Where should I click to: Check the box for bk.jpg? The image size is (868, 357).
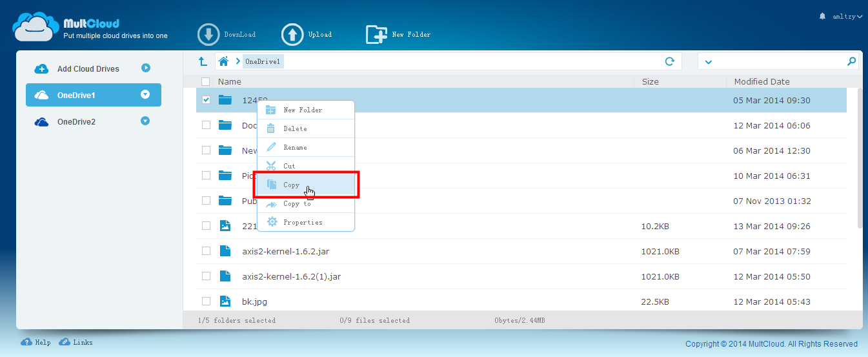[206, 301]
